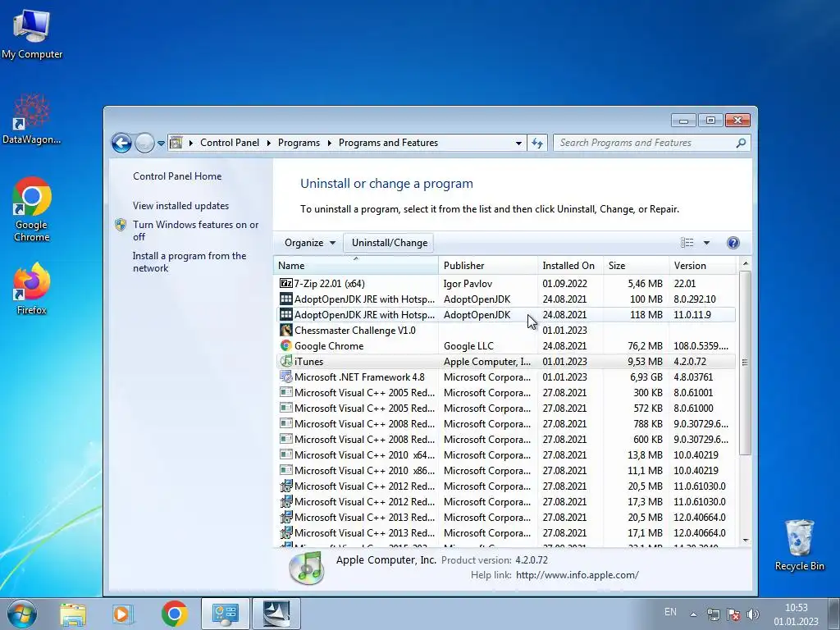The width and height of the screenshot is (840, 630).
Task: Launch Google Chrome desktop shortcut
Action: coord(32,209)
